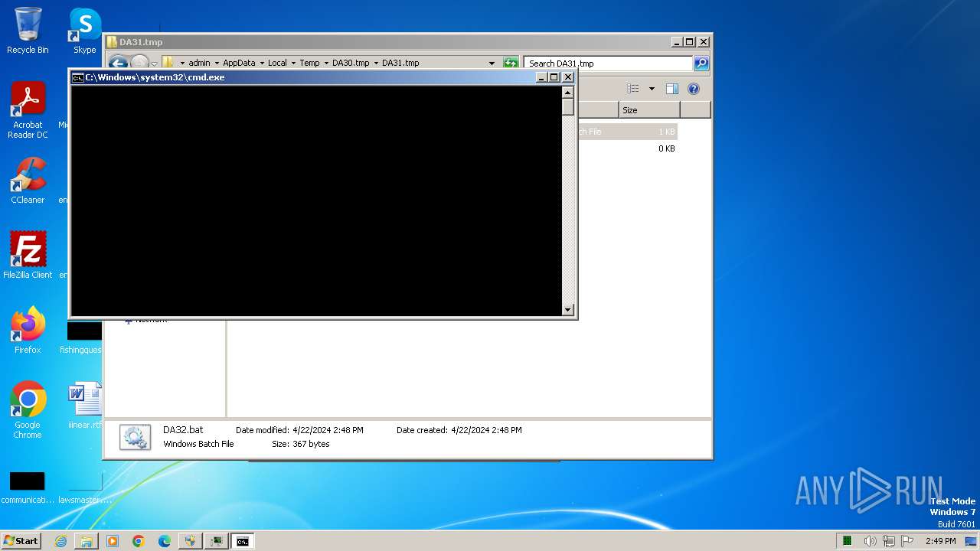Launch CCleaner desktop shortcut
This screenshot has width=980, height=551.
(x=28, y=181)
